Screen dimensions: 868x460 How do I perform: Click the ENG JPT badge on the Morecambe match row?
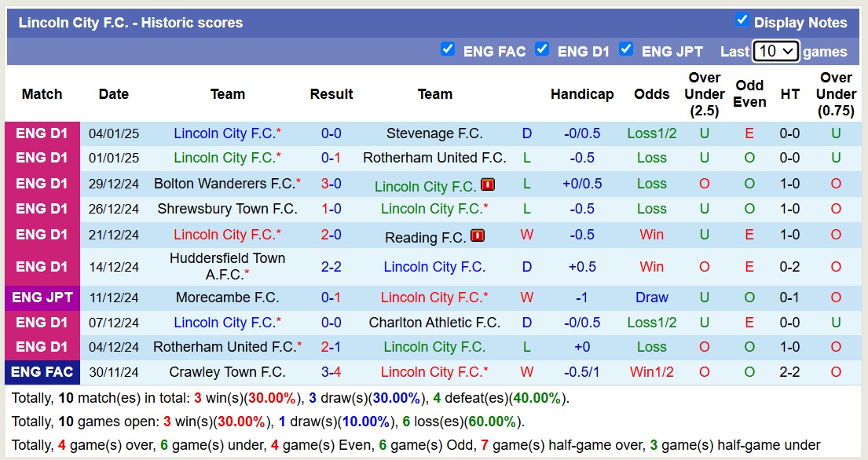coord(42,298)
